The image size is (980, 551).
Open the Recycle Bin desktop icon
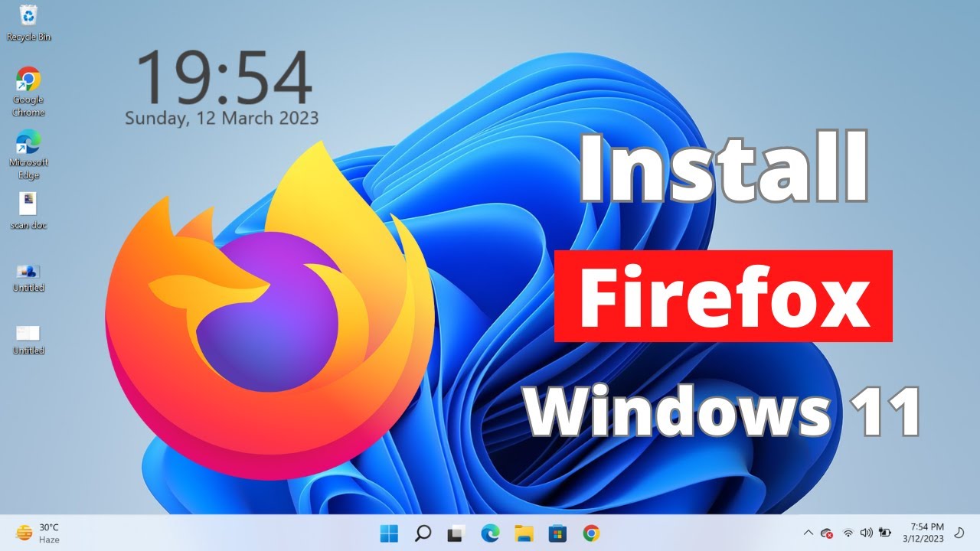(x=28, y=22)
